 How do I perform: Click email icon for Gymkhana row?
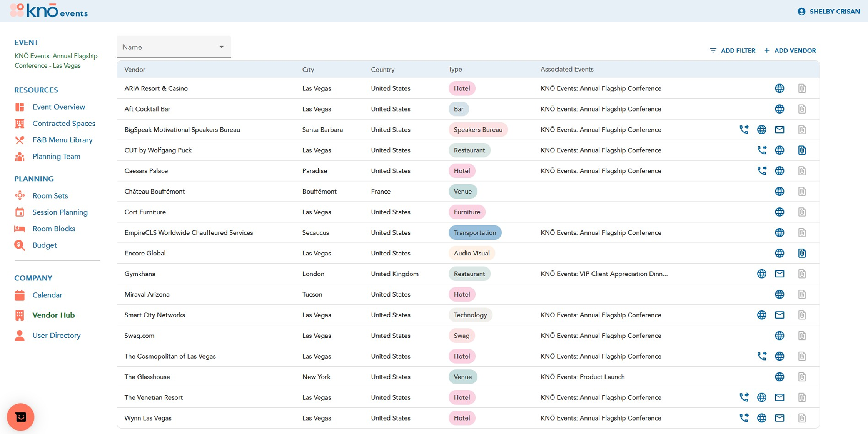(x=779, y=274)
